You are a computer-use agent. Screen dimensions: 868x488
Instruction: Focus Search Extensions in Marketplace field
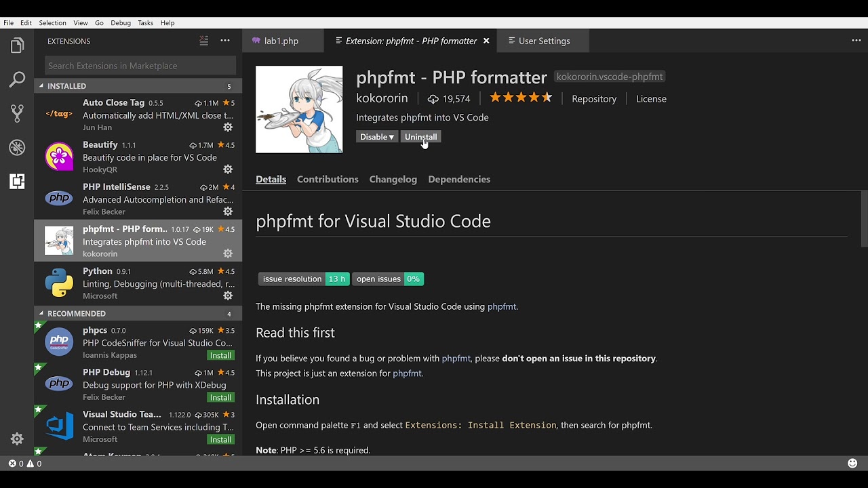140,66
